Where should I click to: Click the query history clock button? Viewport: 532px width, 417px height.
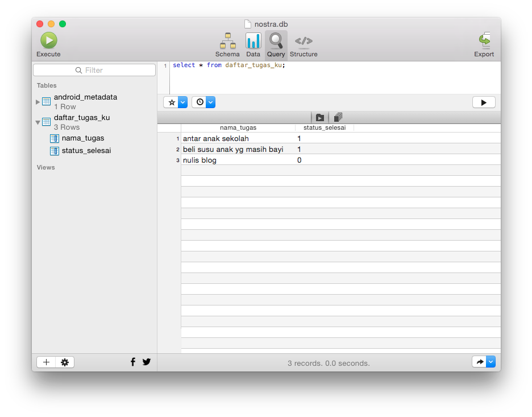coord(199,102)
